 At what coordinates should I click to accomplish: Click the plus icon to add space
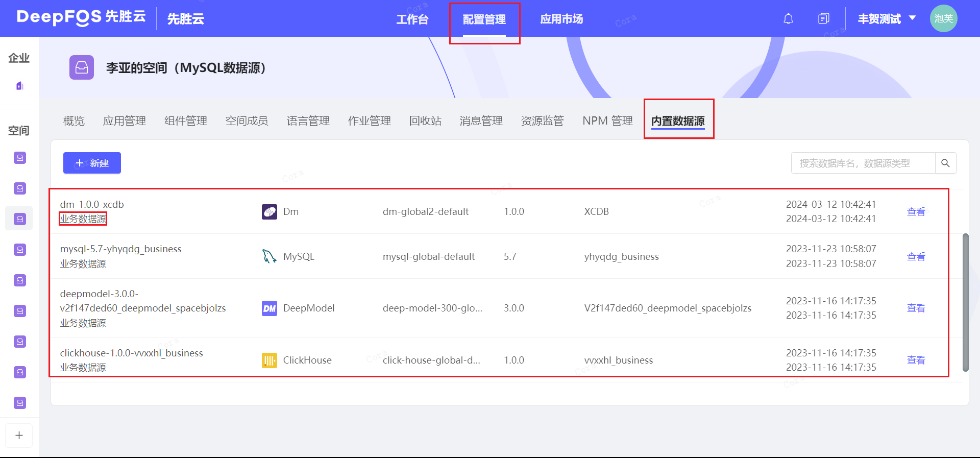pos(19,436)
